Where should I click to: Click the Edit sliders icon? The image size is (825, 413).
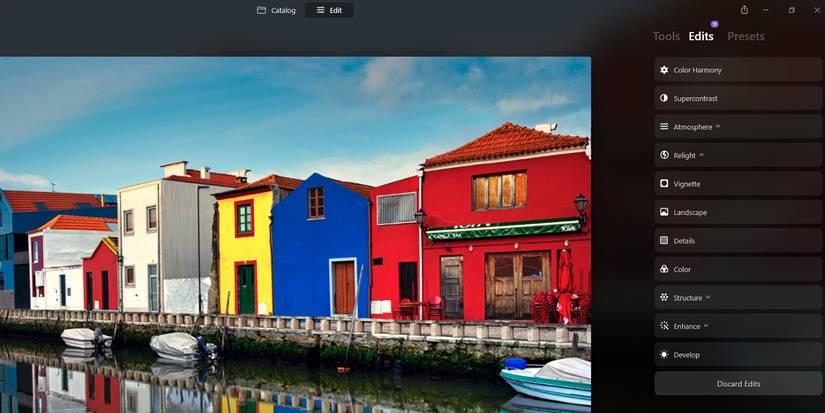tap(320, 10)
